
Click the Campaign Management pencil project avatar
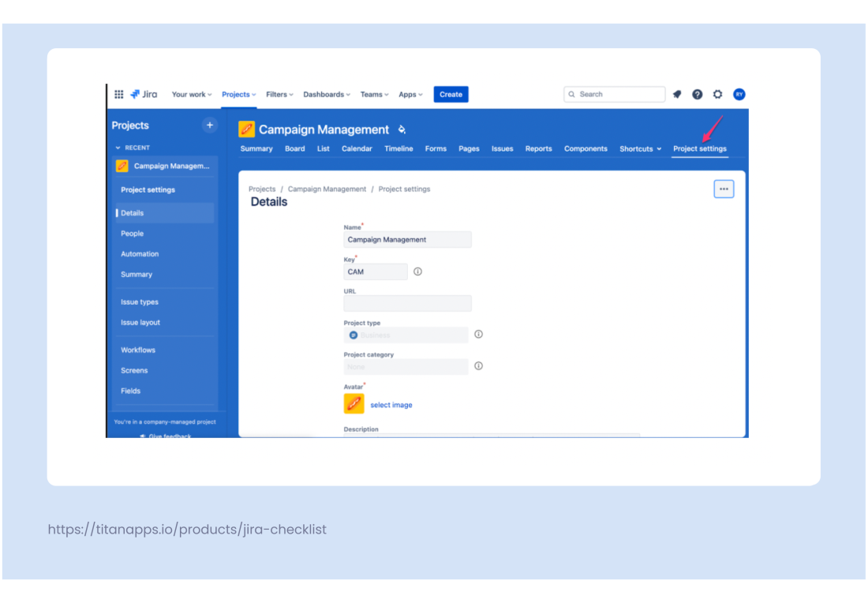(x=247, y=129)
